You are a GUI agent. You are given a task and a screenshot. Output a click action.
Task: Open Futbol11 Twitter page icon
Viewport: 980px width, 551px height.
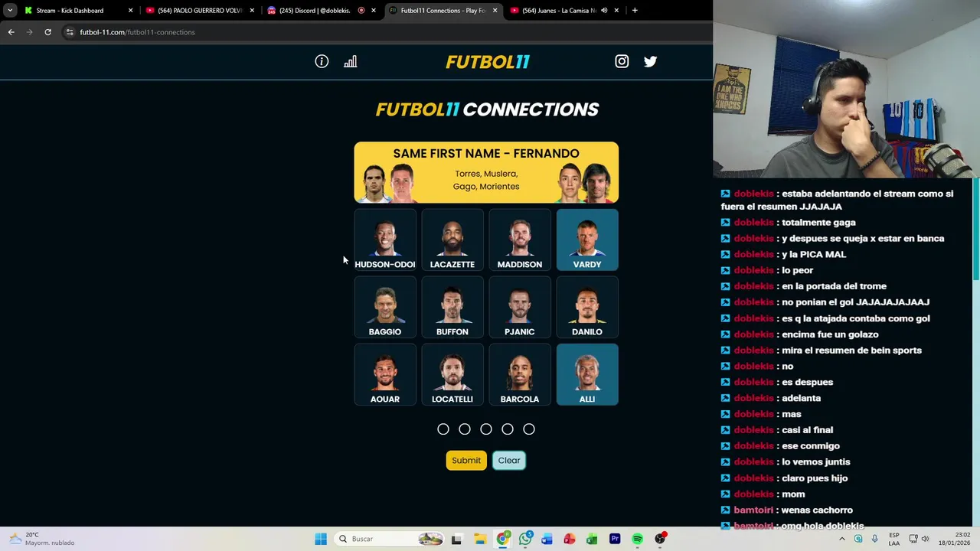(x=650, y=62)
